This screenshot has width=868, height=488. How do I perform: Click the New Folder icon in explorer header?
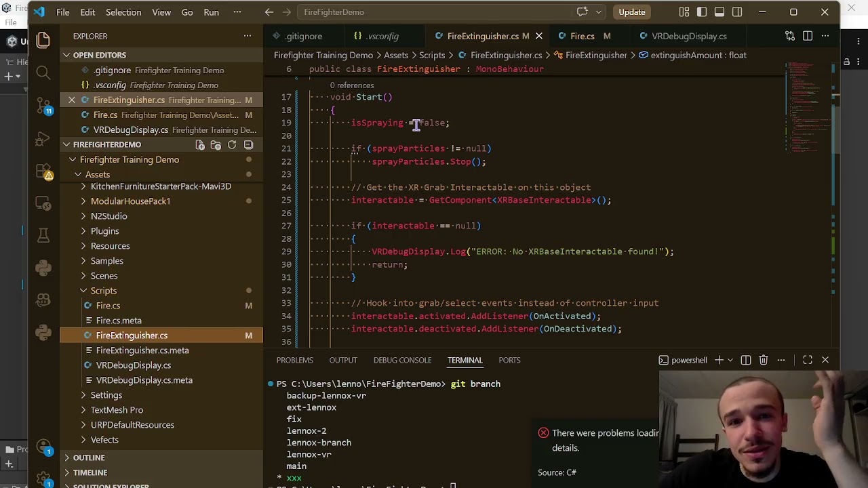pos(216,145)
